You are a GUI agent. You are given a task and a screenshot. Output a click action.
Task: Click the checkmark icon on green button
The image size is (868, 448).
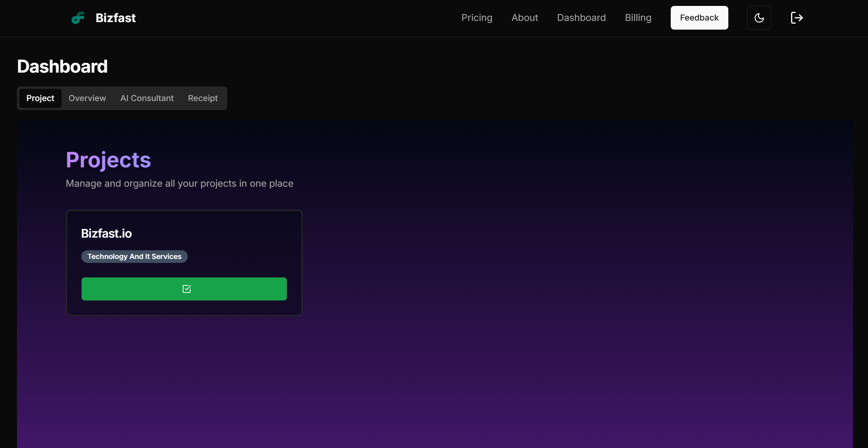coord(187,289)
